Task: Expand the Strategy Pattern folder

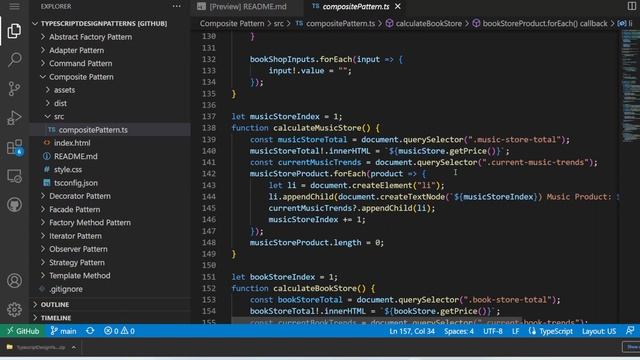Action: [77, 263]
